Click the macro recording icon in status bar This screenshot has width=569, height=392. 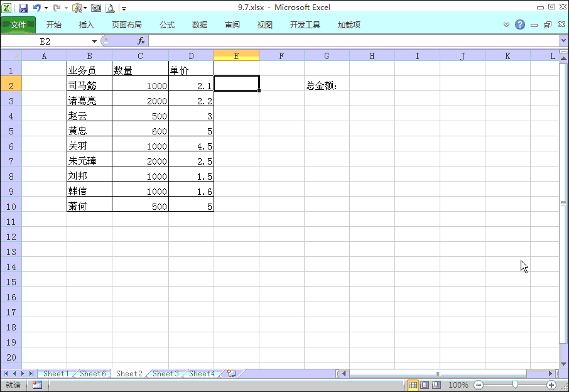pyautogui.click(x=37, y=384)
